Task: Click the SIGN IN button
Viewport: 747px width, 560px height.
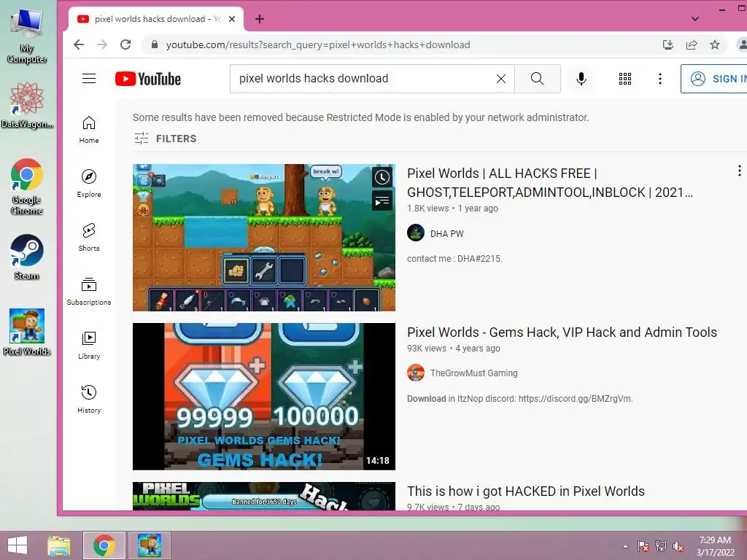Action: click(x=715, y=79)
